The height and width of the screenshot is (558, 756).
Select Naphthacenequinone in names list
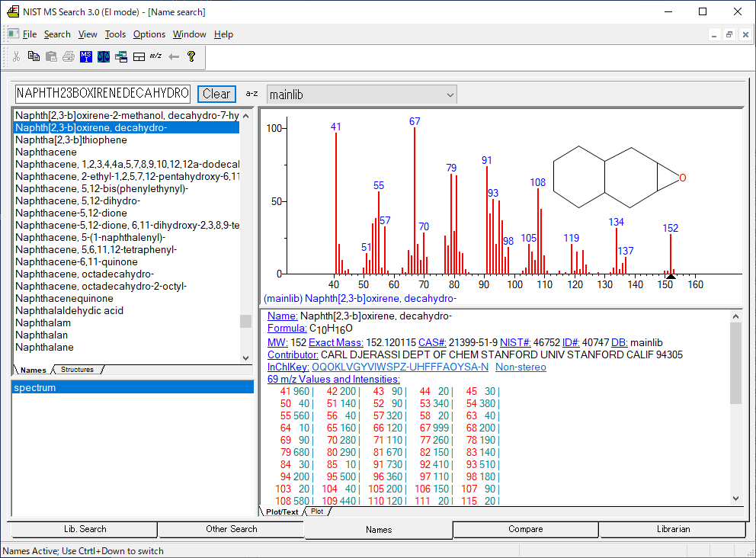tap(127, 299)
